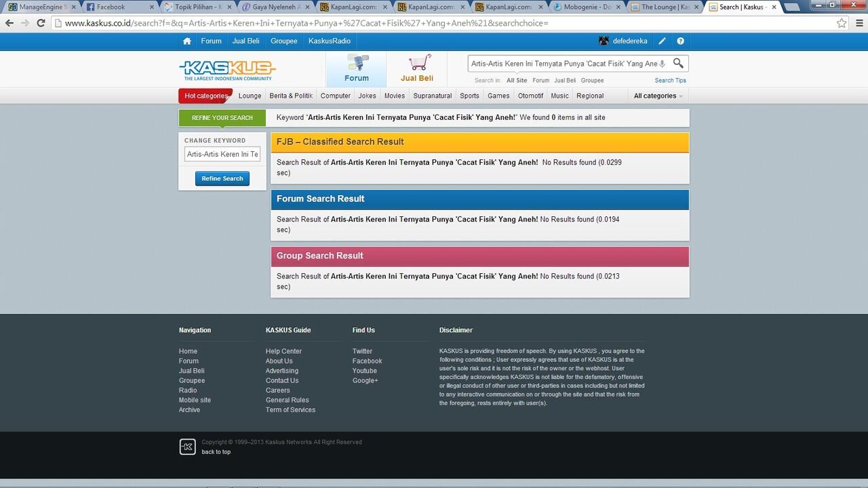This screenshot has height=488, width=868.
Task: Open footer Help Center link
Action: pos(283,351)
